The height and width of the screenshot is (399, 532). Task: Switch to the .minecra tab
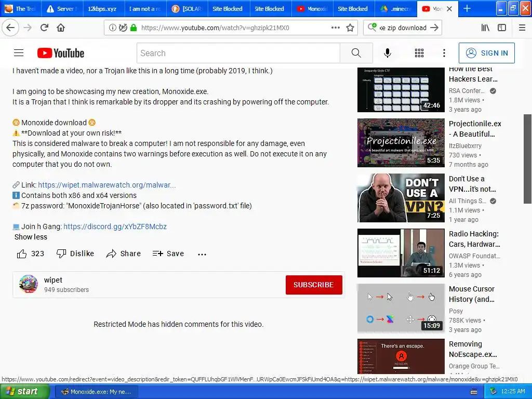pos(395,9)
